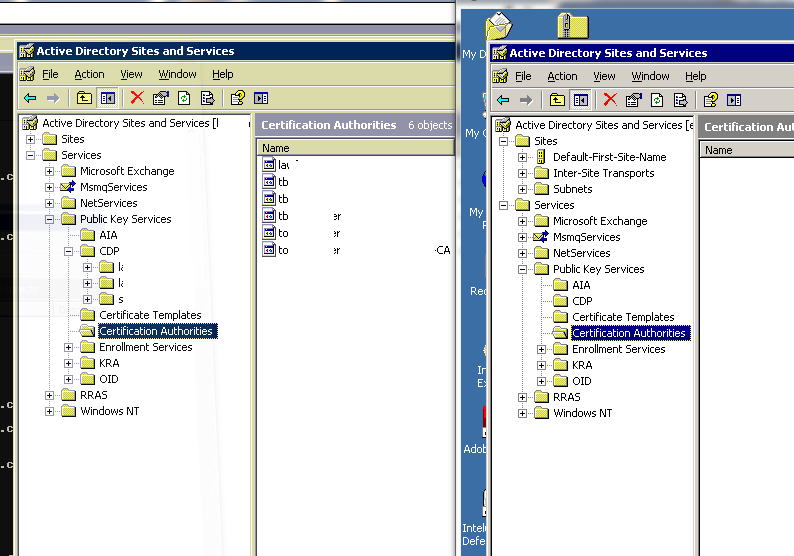The height and width of the screenshot is (556, 794).
Task: Select the AIA folder in right tree
Action: (581, 285)
